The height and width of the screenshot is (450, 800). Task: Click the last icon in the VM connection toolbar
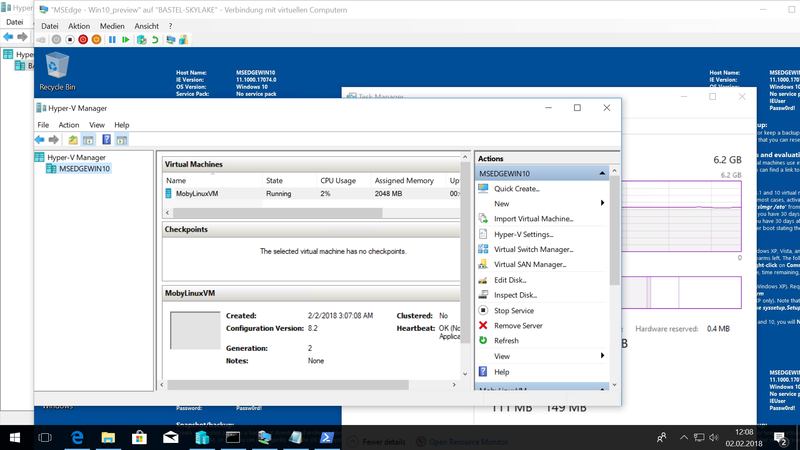183,39
